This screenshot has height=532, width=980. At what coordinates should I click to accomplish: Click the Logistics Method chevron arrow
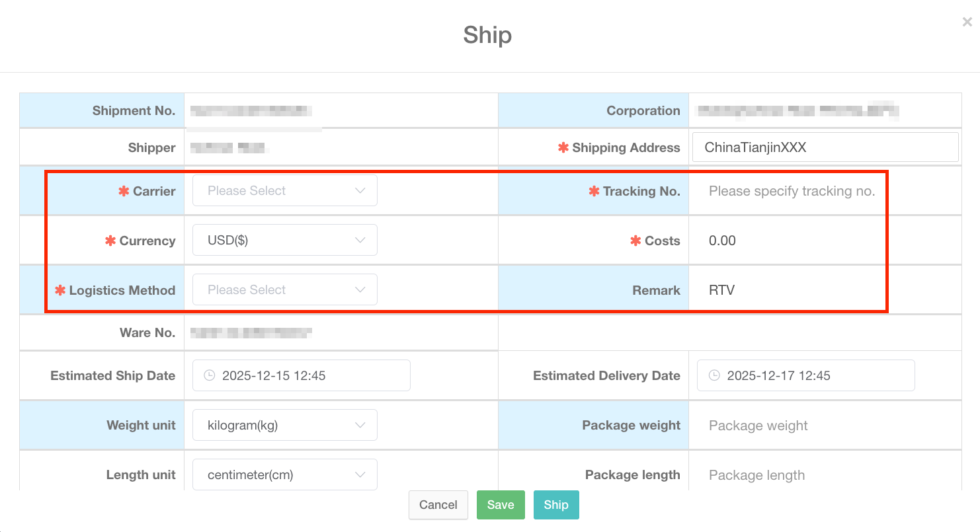[360, 290]
